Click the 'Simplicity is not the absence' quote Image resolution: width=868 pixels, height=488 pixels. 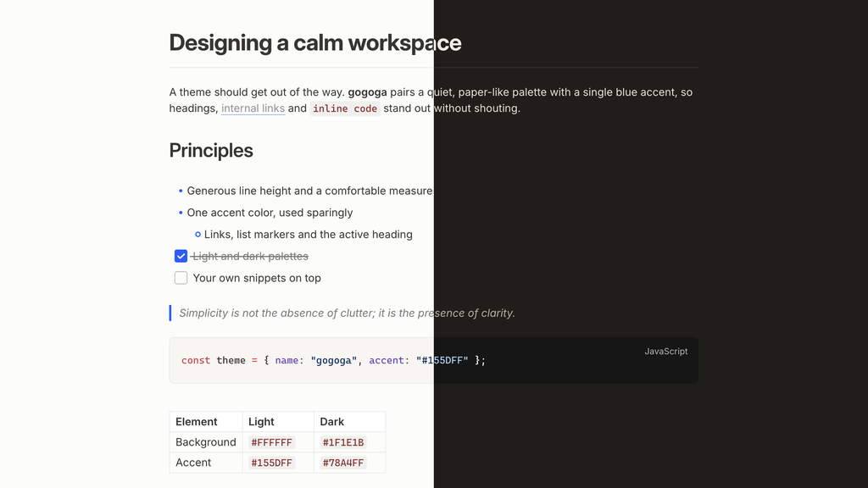point(347,313)
